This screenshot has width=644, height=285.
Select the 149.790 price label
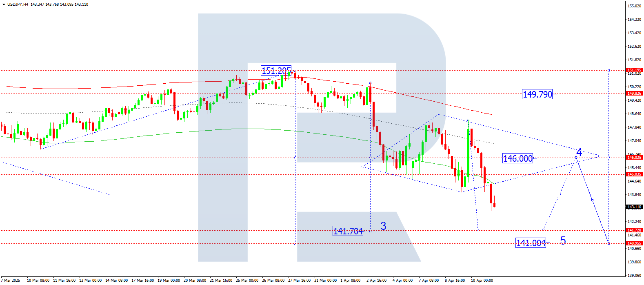(537, 94)
